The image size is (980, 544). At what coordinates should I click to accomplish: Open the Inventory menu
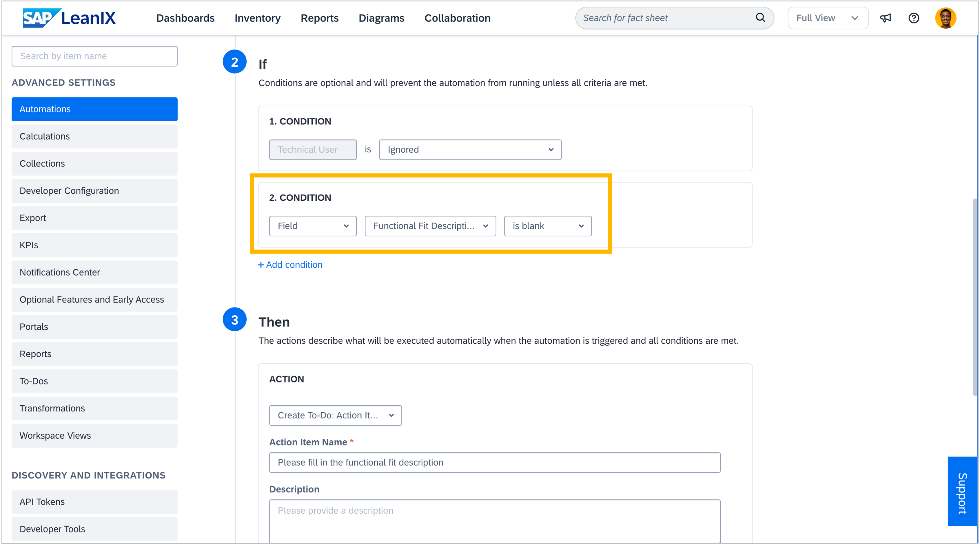[x=258, y=18]
